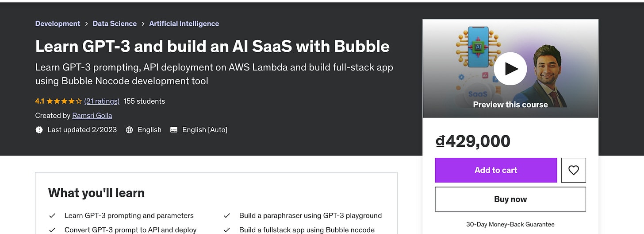644x234 pixels.
Task: Click checkmark beside Learn GPT-3 prompting and parameters
Action: 52,216
